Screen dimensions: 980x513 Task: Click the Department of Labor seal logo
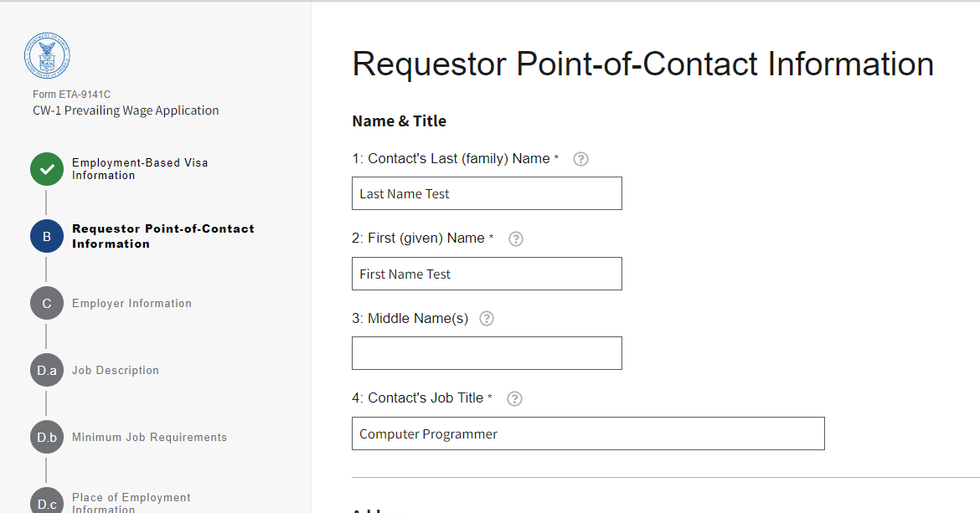point(47,57)
